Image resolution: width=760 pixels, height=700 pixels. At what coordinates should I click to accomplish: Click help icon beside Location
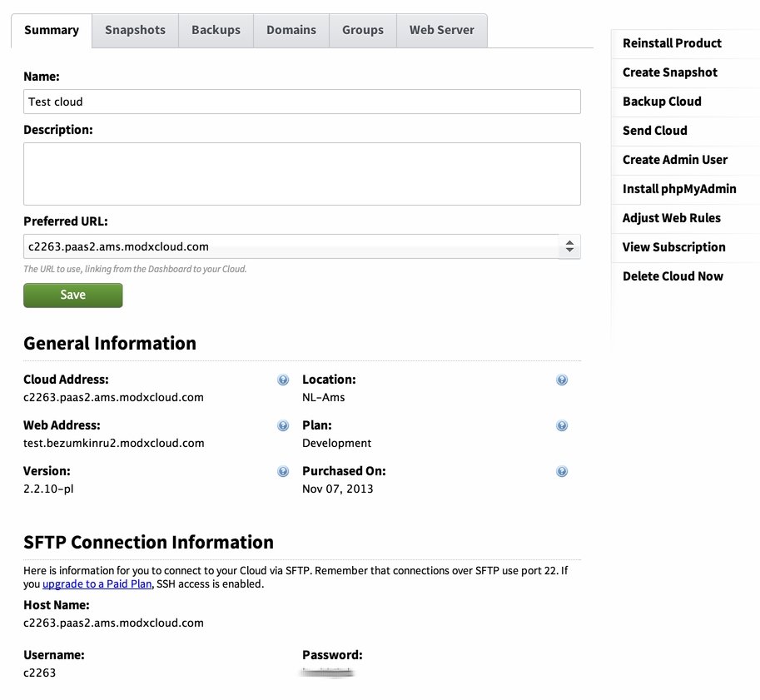tap(562, 380)
